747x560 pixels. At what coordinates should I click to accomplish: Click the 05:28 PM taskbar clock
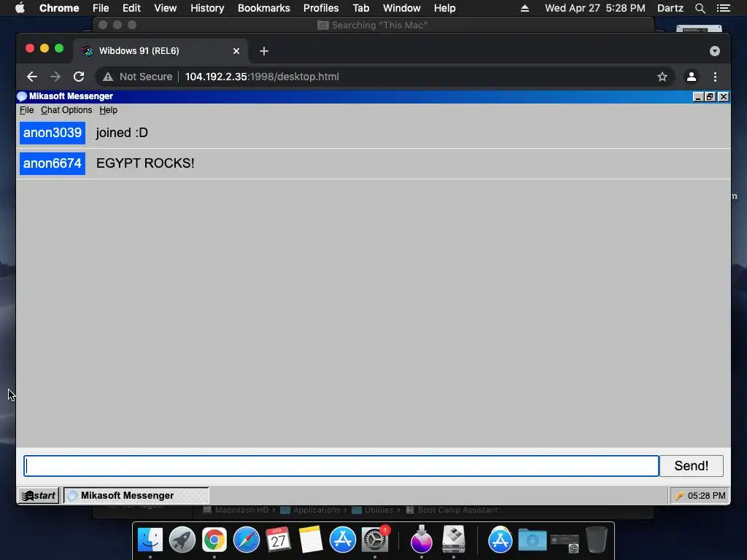pos(706,496)
